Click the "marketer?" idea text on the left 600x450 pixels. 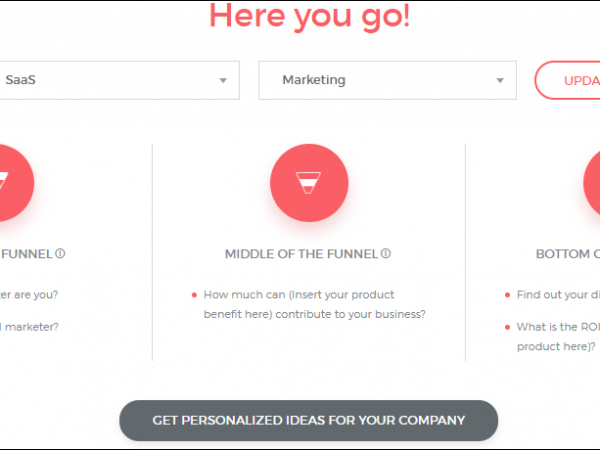(29, 327)
